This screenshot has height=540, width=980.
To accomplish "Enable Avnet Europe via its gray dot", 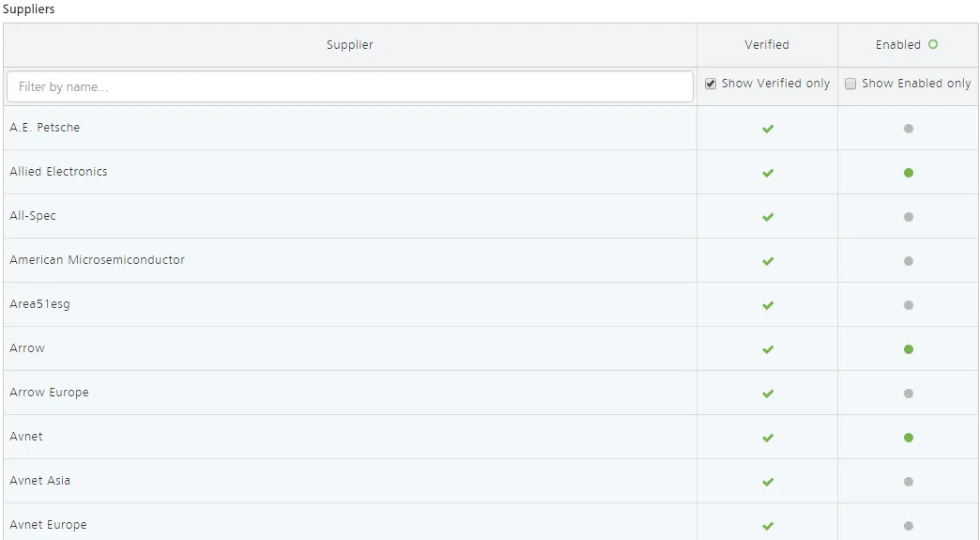I will [909, 526].
